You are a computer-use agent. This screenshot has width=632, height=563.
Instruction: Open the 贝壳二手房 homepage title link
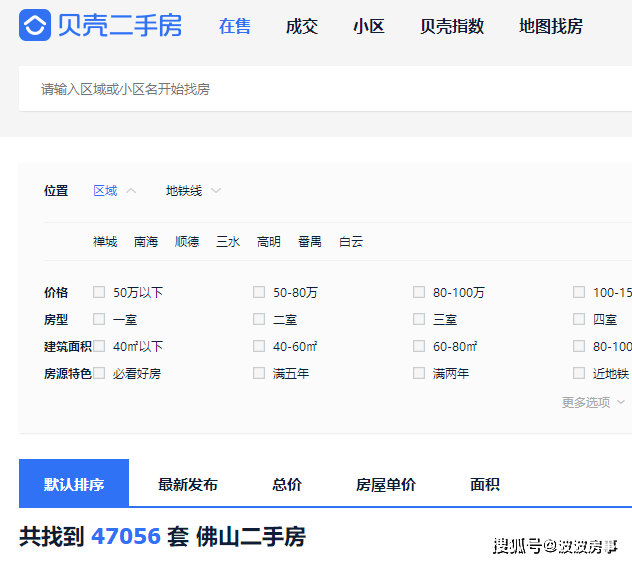pyautogui.click(x=120, y=25)
